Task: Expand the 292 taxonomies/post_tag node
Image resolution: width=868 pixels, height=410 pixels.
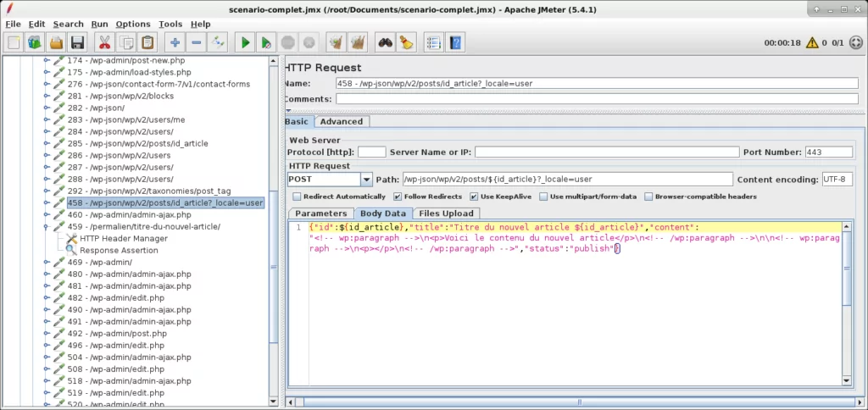Action: pyautogui.click(x=47, y=191)
